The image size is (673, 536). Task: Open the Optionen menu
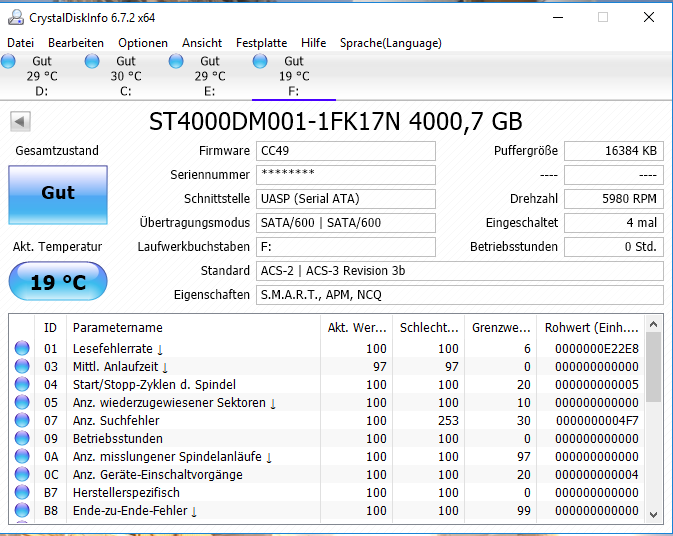pyautogui.click(x=143, y=43)
